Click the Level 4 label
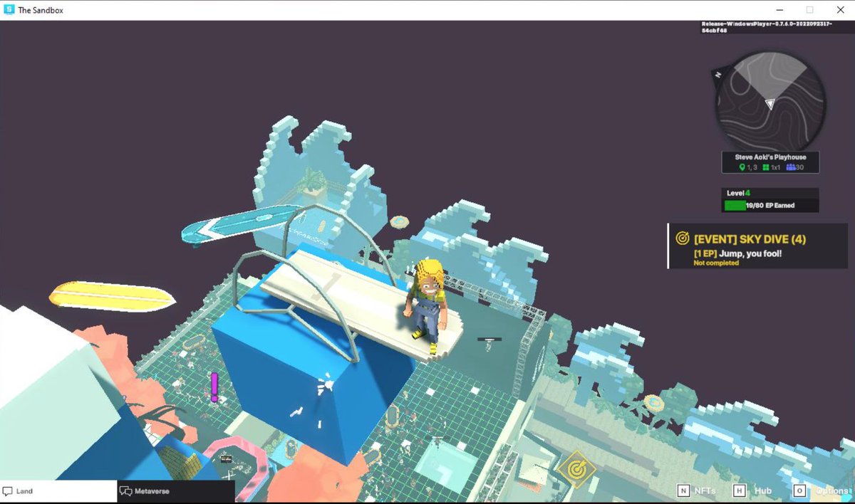 (x=737, y=193)
